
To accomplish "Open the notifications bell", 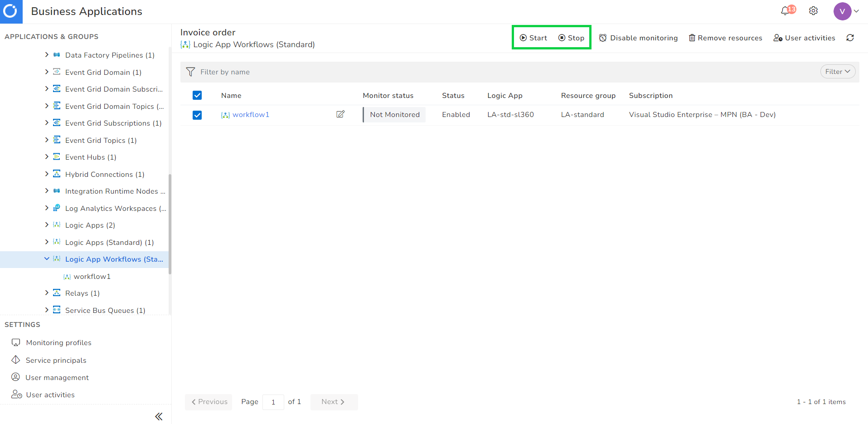I will [786, 11].
